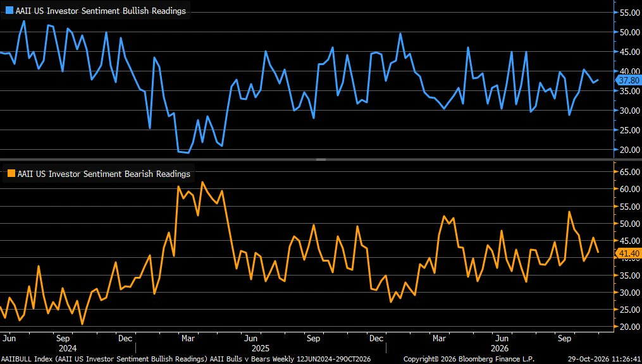The width and height of the screenshot is (642, 364).
Task: Click 20.00 on the bearish panel axis
Action: click(630, 327)
